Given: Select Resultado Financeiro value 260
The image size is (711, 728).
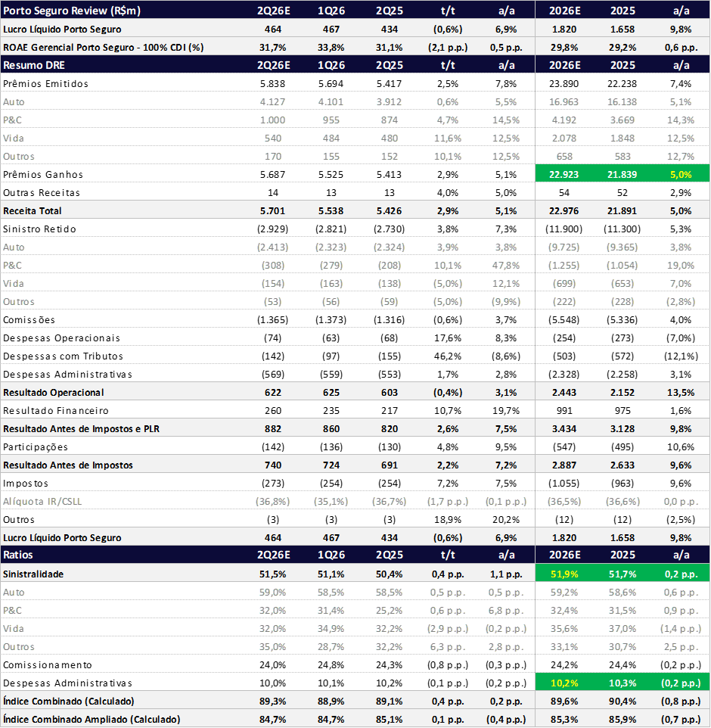Looking at the screenshot, I should coord(273,410).
